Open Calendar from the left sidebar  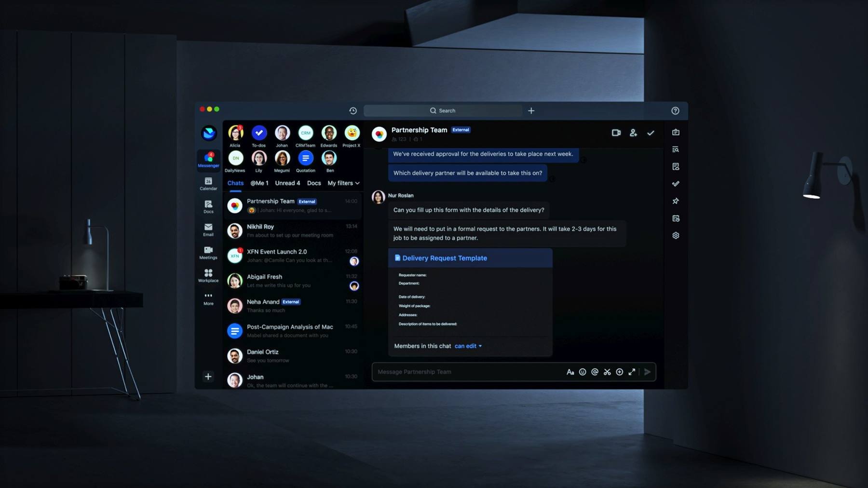(208, 184)
